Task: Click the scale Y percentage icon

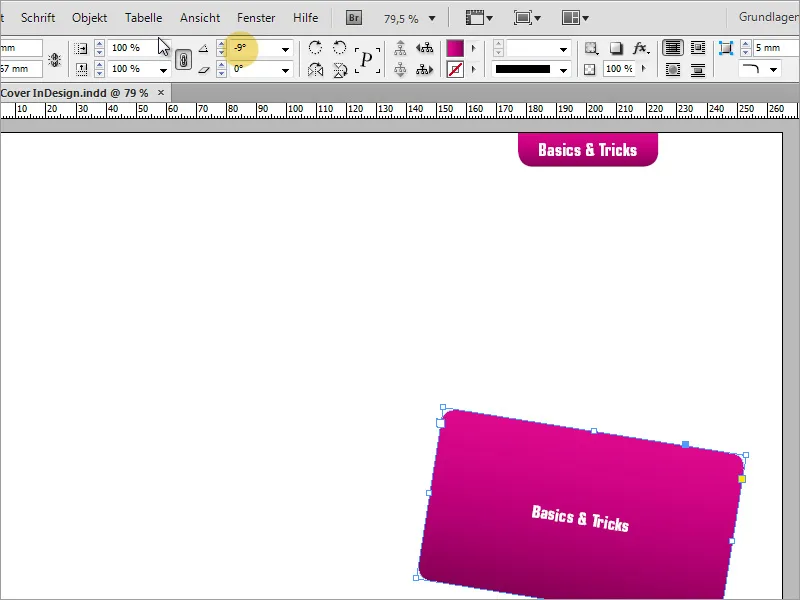Action: click(x=81, y=69)
